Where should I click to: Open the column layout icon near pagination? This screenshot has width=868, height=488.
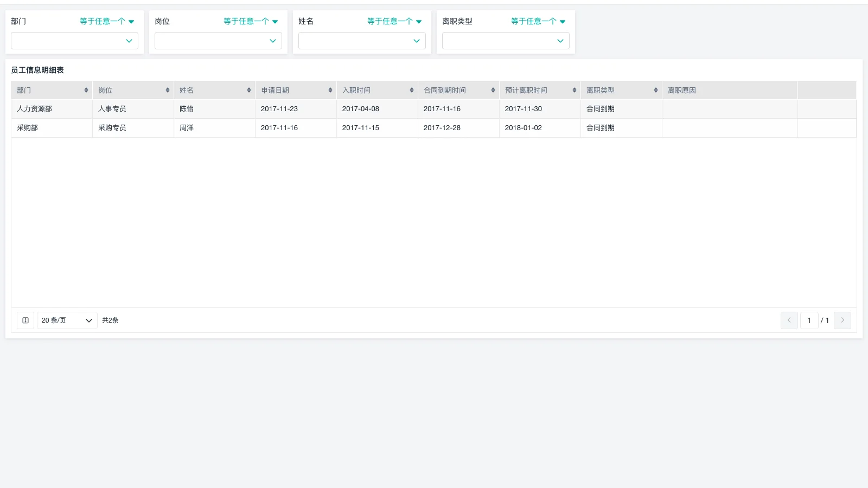25,320
